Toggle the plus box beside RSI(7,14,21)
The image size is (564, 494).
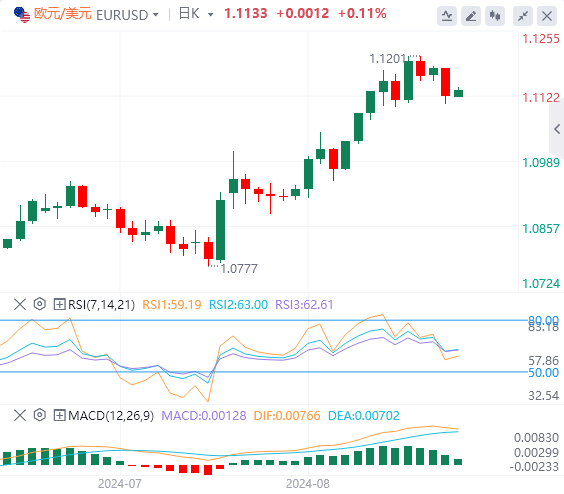tap(59, 304)
